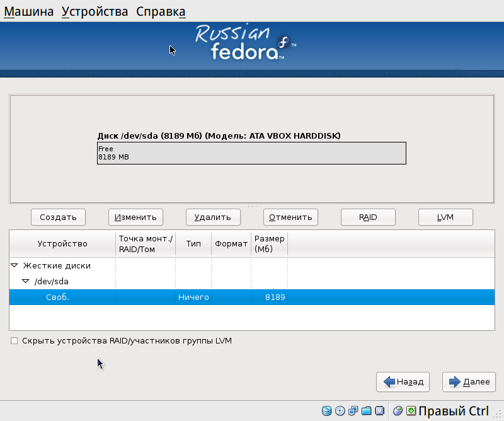
Task: Open the Машина menu
Action: [28, 11]
